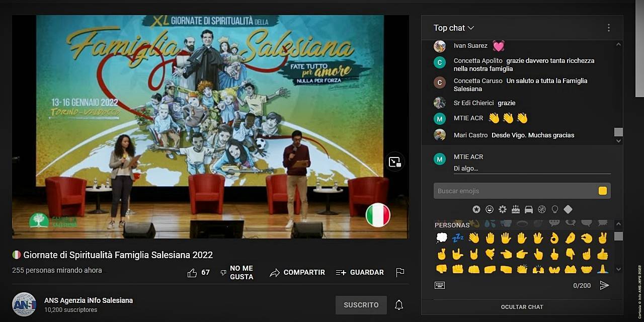Focus the 'Di algo...' chat input
This screenshot has height=322, width=644.
tap(532, 169)
